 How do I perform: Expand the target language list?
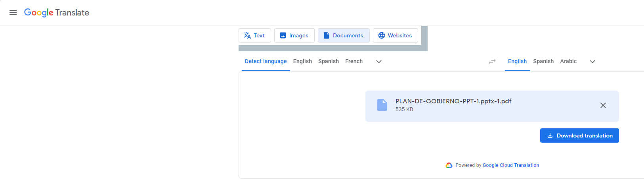(592, 62)
